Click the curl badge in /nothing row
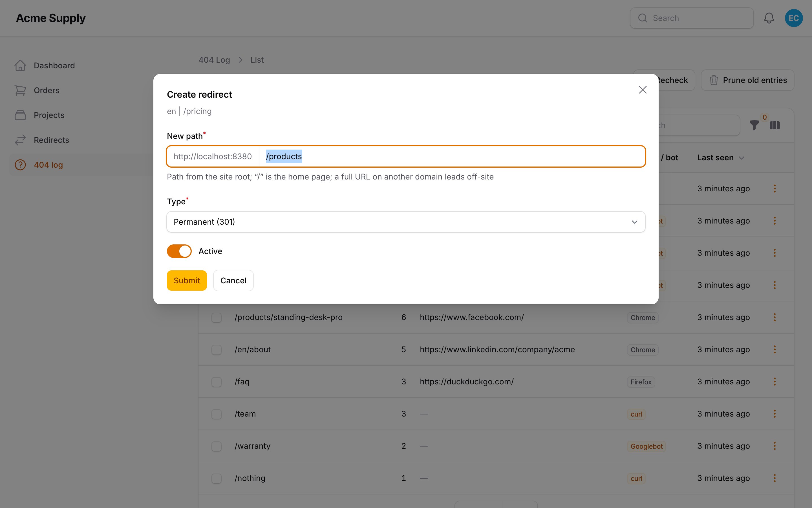 point(636,478)
